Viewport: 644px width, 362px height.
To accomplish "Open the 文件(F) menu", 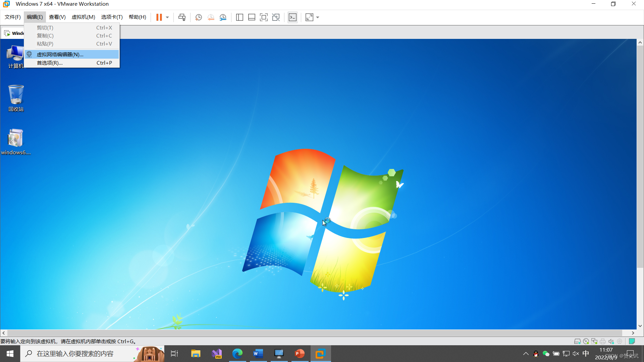I will point(12,17).
